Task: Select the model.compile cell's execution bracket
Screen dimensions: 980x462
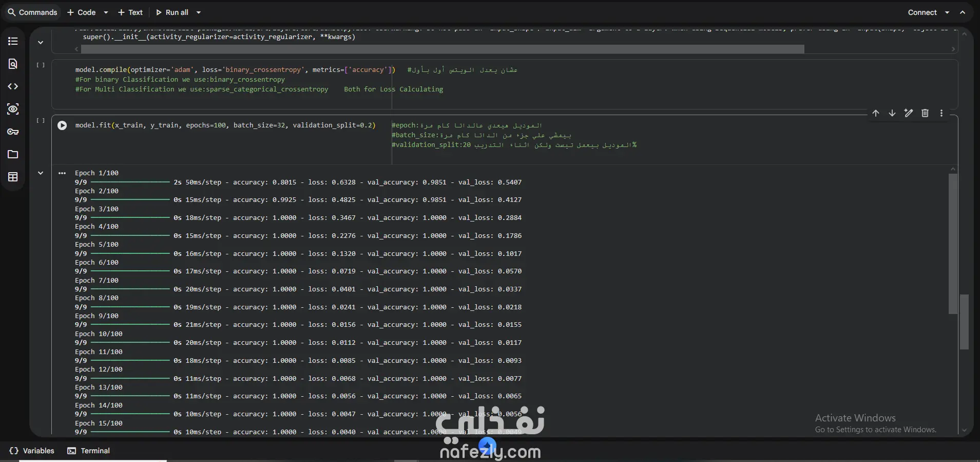Action: [x=41, y=65]
